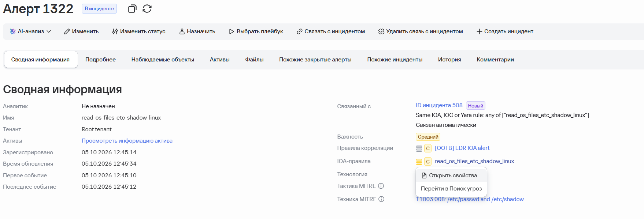Select Перейти в Поиск угроз menu entry

click(x=451, y=189)
